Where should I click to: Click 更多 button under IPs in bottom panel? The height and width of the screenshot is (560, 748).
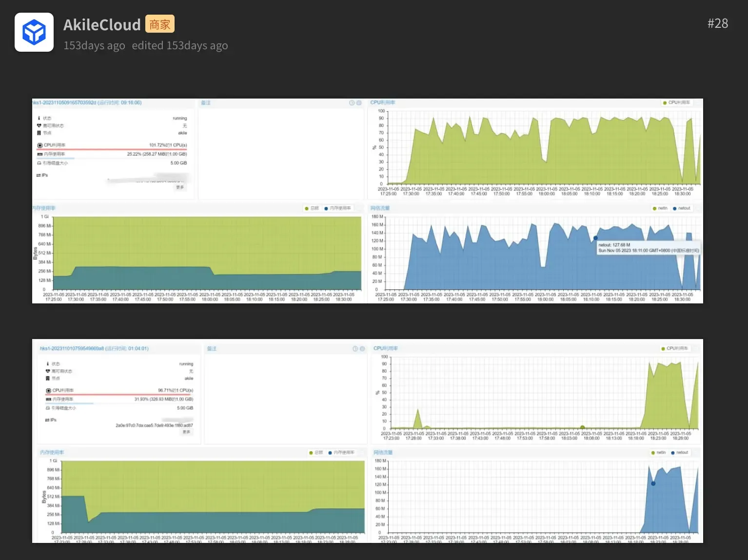coord(186,432)
